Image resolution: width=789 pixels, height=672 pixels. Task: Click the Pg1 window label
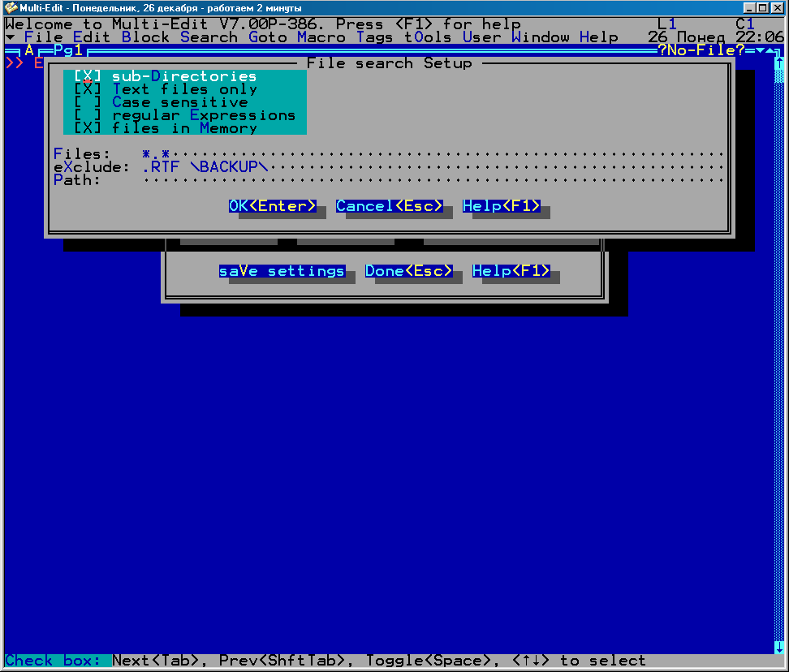[x=68, y=50]
